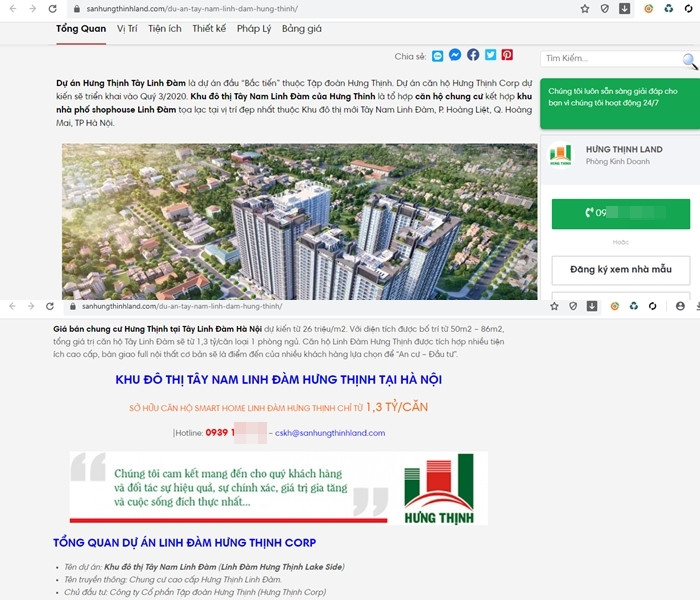Open the cskh@sanhungthinhland.com email link
The image size is (700, 600).
coord(330,433)
